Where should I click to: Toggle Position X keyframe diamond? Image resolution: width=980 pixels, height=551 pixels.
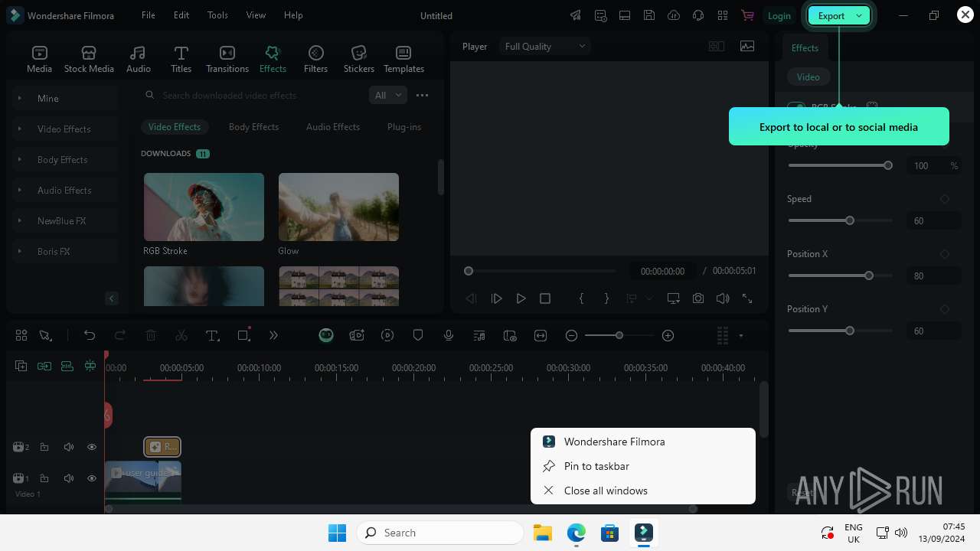945,254
